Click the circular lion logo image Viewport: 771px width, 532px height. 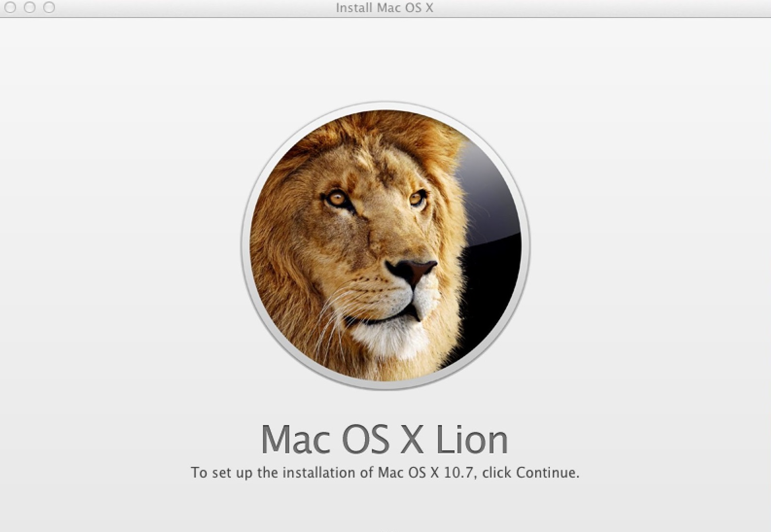click(385, 245)
